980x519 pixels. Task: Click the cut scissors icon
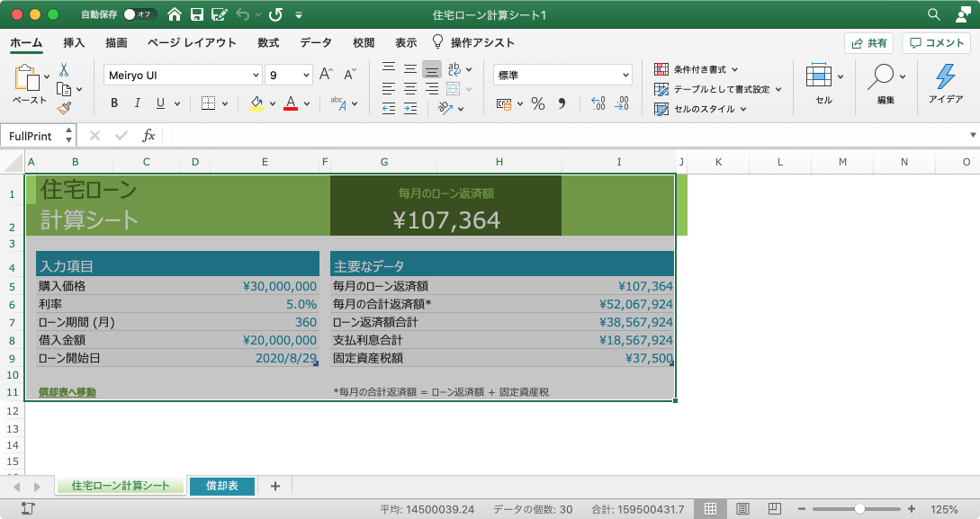point(64,69)
